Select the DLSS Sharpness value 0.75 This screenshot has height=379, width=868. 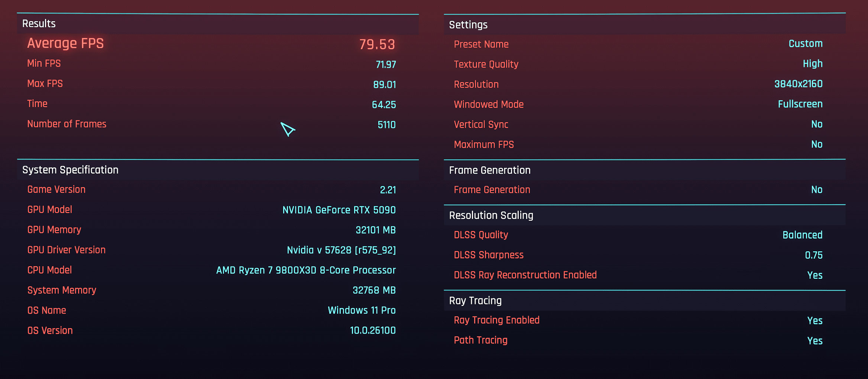point(813,255)
